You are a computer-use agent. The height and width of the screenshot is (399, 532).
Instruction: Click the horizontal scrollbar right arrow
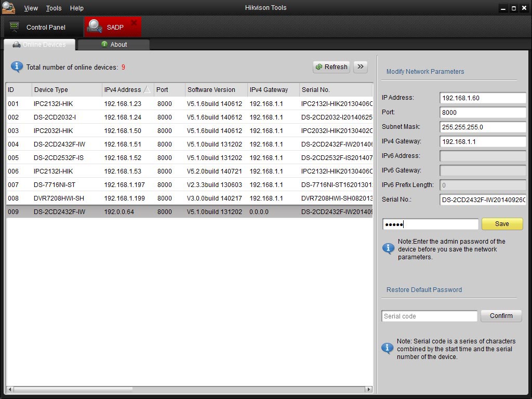coord(368,389)
